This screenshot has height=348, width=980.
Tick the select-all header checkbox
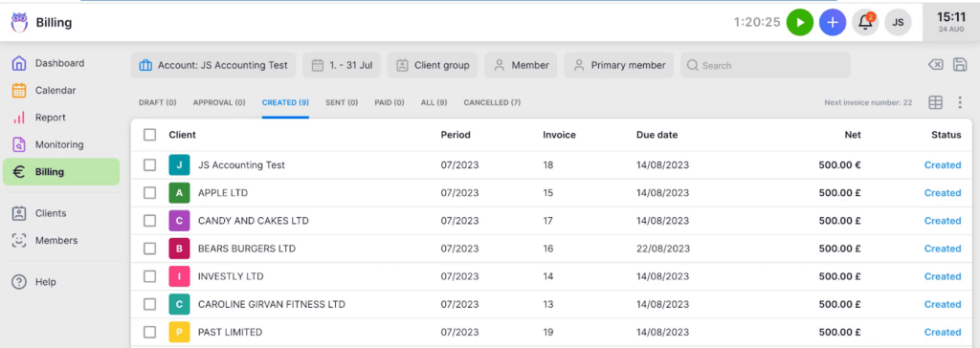tap(149, 135)
